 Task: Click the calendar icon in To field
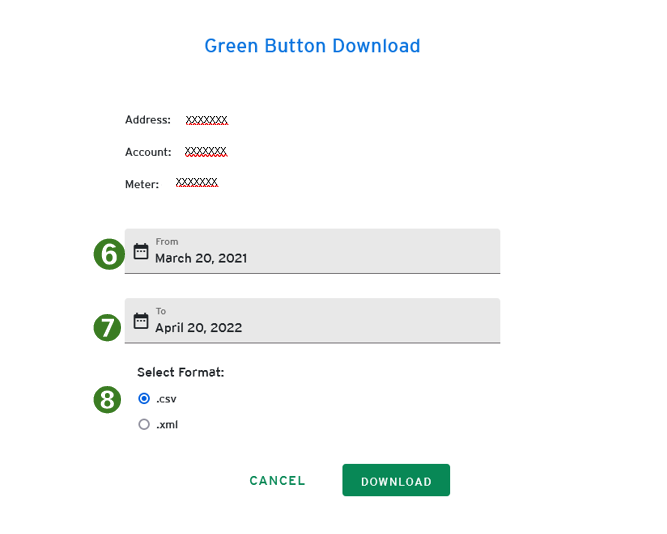(141, 321)
